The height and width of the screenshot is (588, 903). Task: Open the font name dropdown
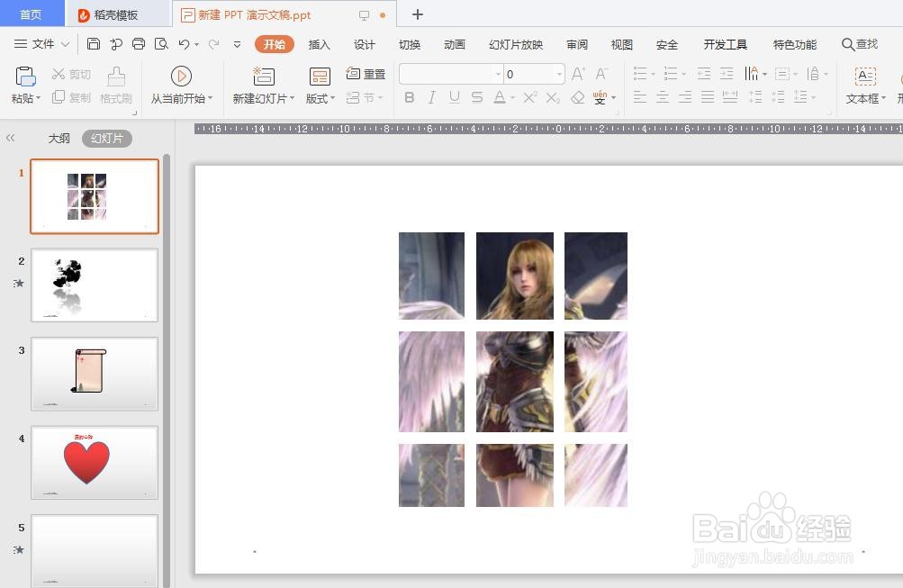(498, 75)
